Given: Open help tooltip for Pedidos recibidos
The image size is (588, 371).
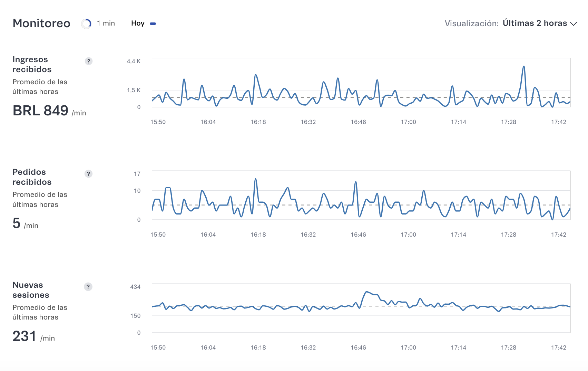Looking at the screenshot, I should pos(89,174).
